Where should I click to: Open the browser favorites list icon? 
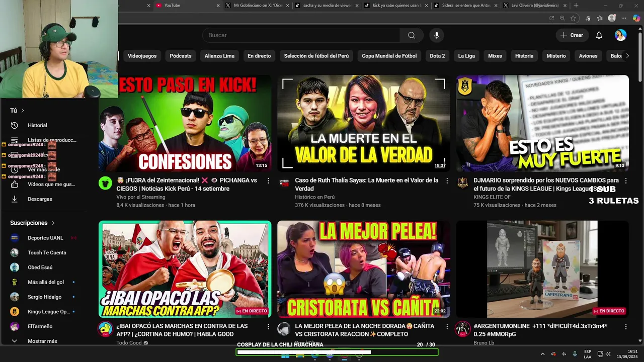(x=600, y=18)
